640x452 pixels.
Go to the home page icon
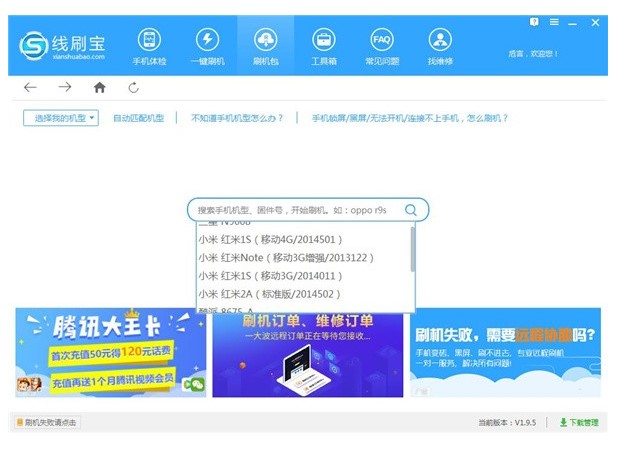pyautogui.click(x=100, y=87)
